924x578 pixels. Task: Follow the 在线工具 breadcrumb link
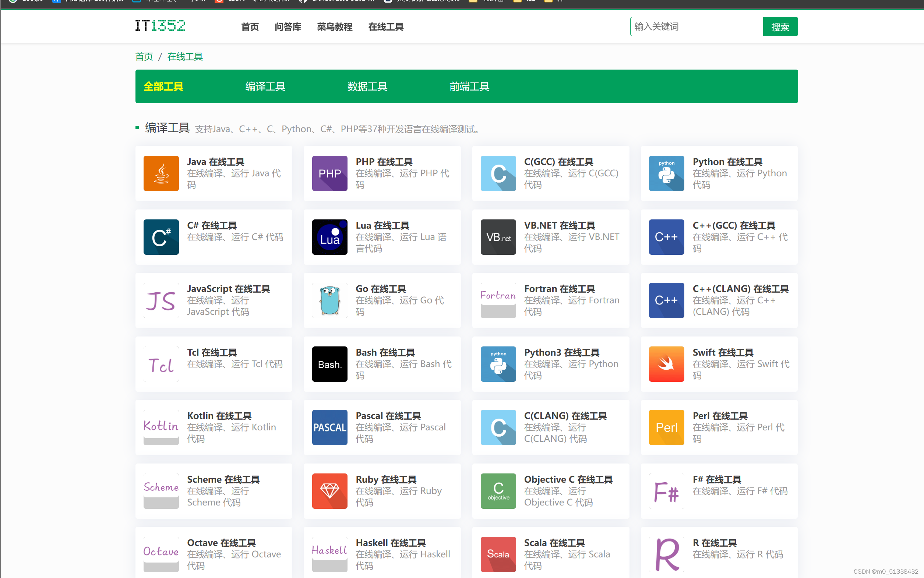(x=185, y=57)
